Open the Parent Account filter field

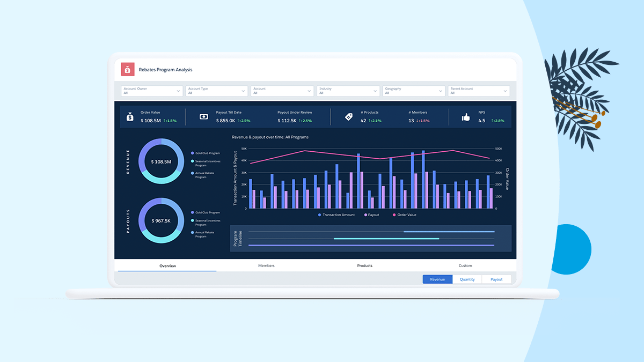coord(479,91)
